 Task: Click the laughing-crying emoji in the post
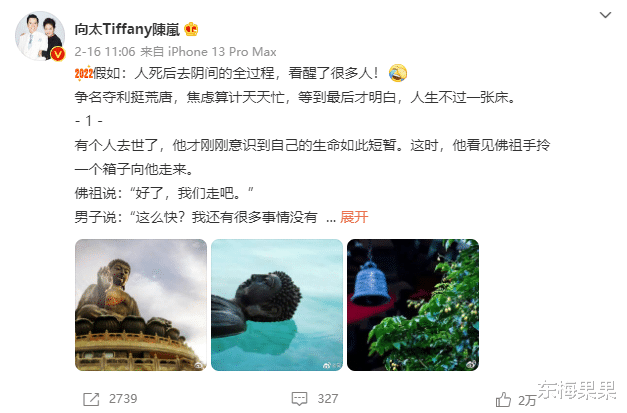click(397, 73)
